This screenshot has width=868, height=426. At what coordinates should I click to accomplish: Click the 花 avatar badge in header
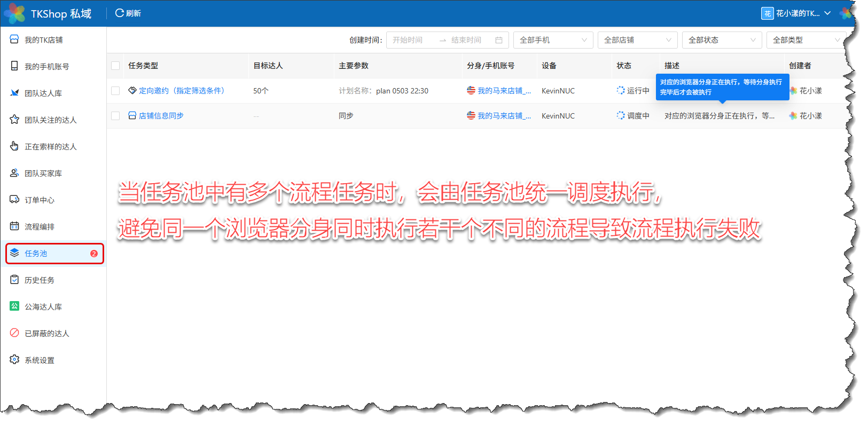point(768,13)
